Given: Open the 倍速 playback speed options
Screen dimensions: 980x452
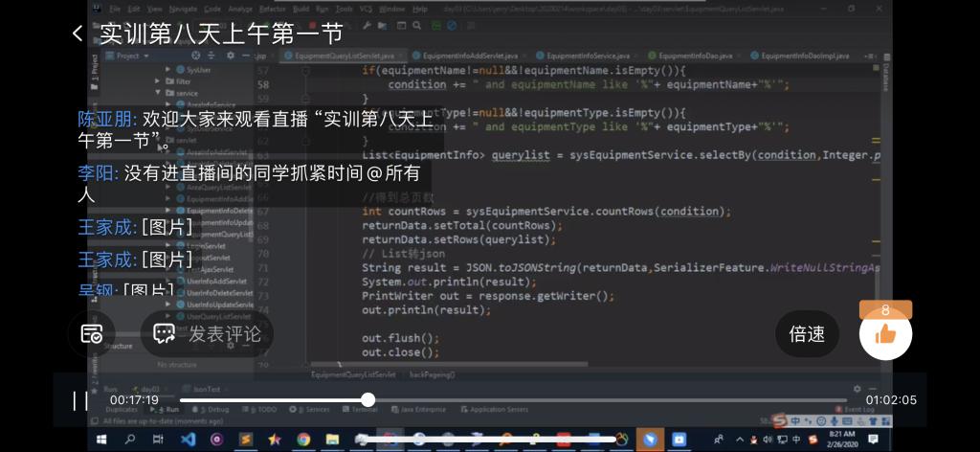Looking at the screenshot, I should (807, 334).
